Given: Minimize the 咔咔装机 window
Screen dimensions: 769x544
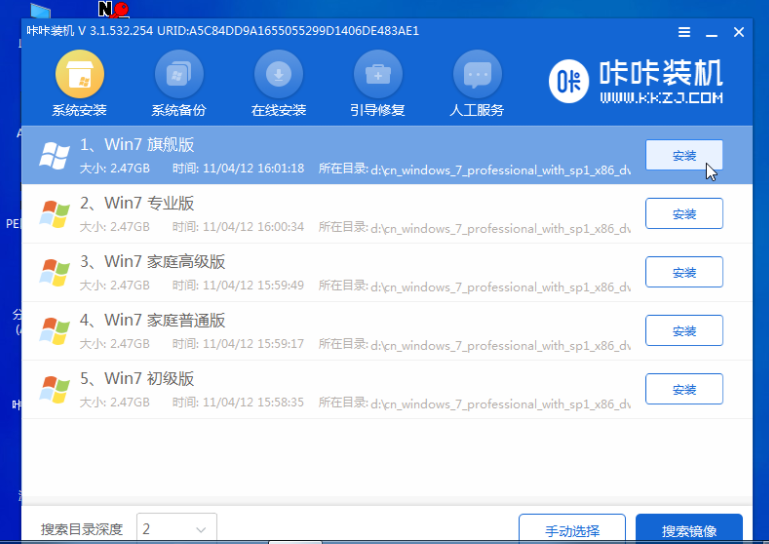Looking at the screenshot, I should tap(711, 32).
